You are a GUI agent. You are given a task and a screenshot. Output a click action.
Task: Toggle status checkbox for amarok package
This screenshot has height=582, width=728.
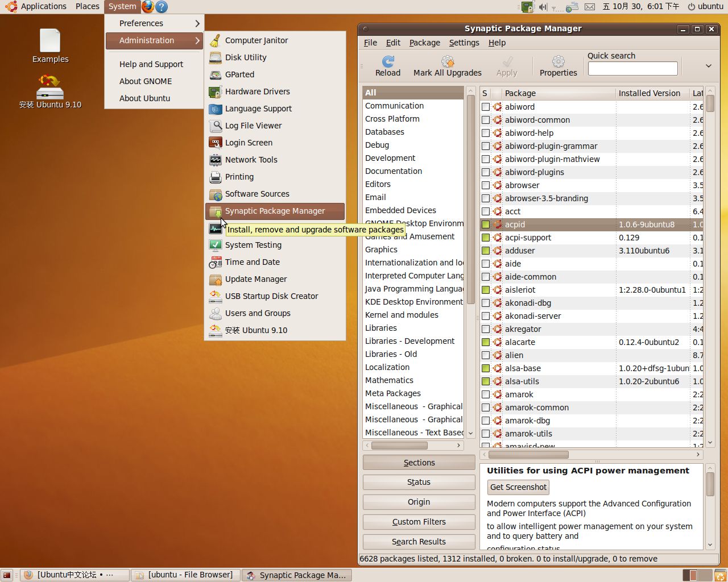click(485, 394)
